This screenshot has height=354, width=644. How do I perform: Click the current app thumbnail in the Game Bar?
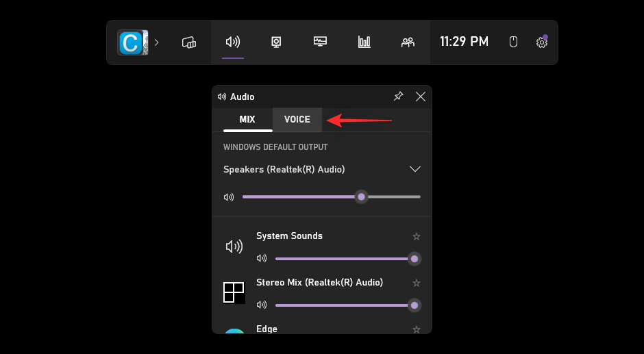click(x=132, y=42)
